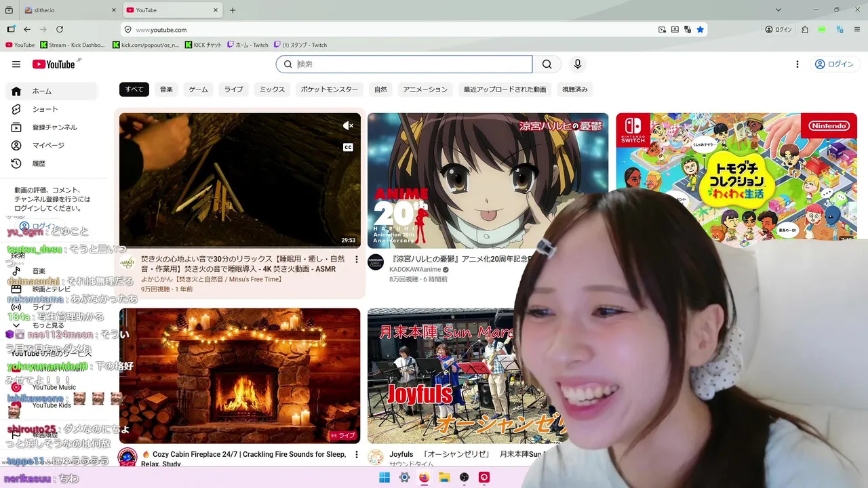List all tabs with the dropdown chevron
The width and height of the screenshot is (868, 488).
coord(778,10)
